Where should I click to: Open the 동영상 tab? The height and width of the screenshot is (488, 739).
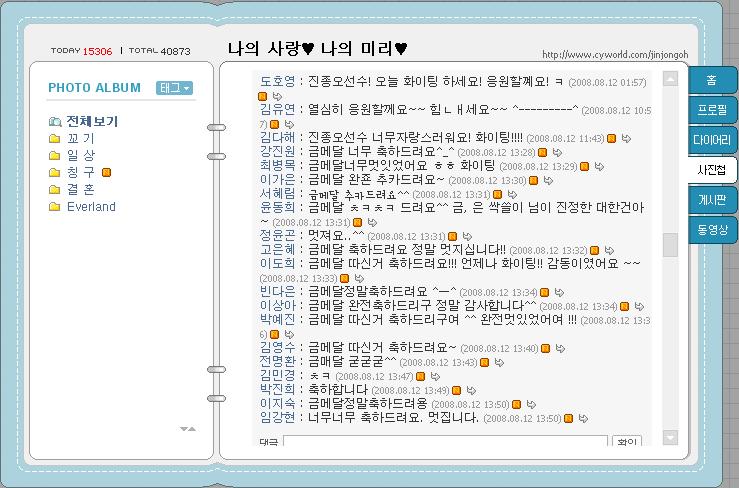pos(713,230)
